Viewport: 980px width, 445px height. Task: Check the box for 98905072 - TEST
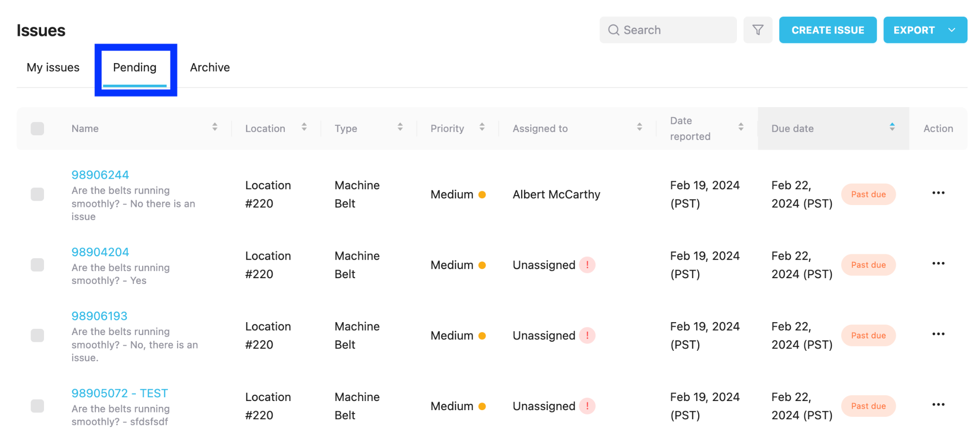point(37,406)
